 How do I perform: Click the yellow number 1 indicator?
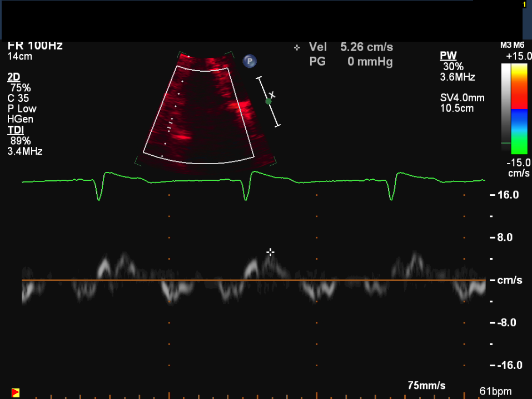tap(524, 4)
